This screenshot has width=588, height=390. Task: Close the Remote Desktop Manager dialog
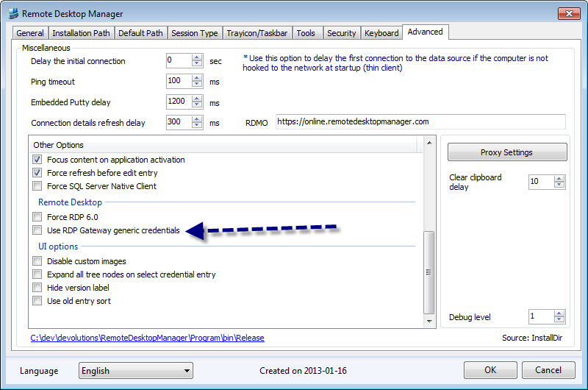pyautogui.click(x=569, y=13)
